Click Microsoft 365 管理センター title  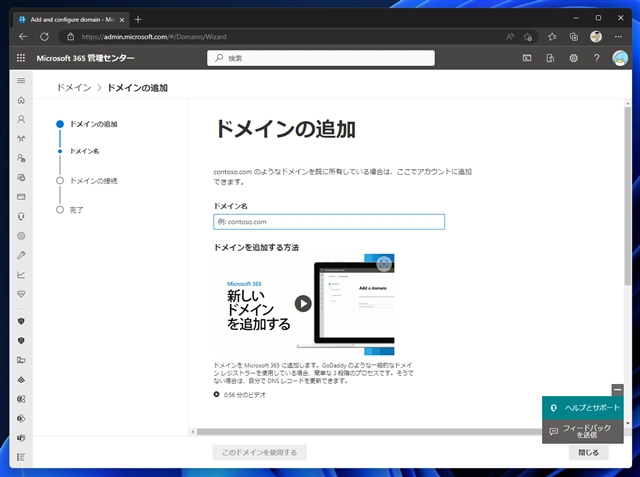85,58
